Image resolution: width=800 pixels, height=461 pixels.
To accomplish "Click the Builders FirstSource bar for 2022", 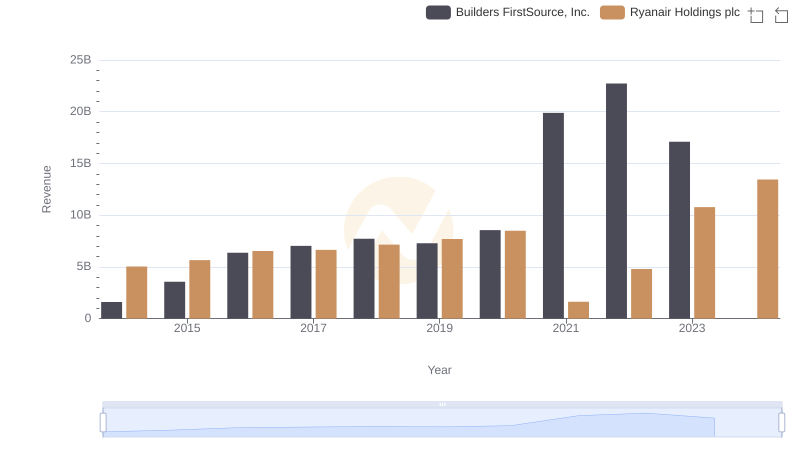I will [616, 201].
